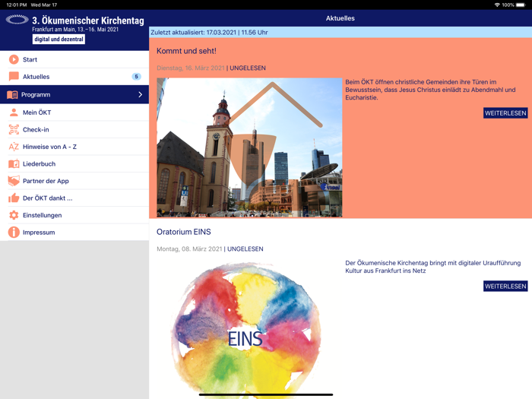532x399 pixels.
Task: Click the Liederbuch music book icon
Action: pyautogui.click(x=14, y=164)
